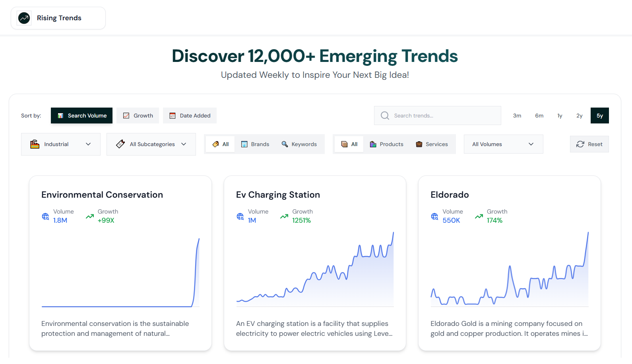
Task: Click growth arrow icon on Ev Charging Station
Action: [x=284, y=216]
